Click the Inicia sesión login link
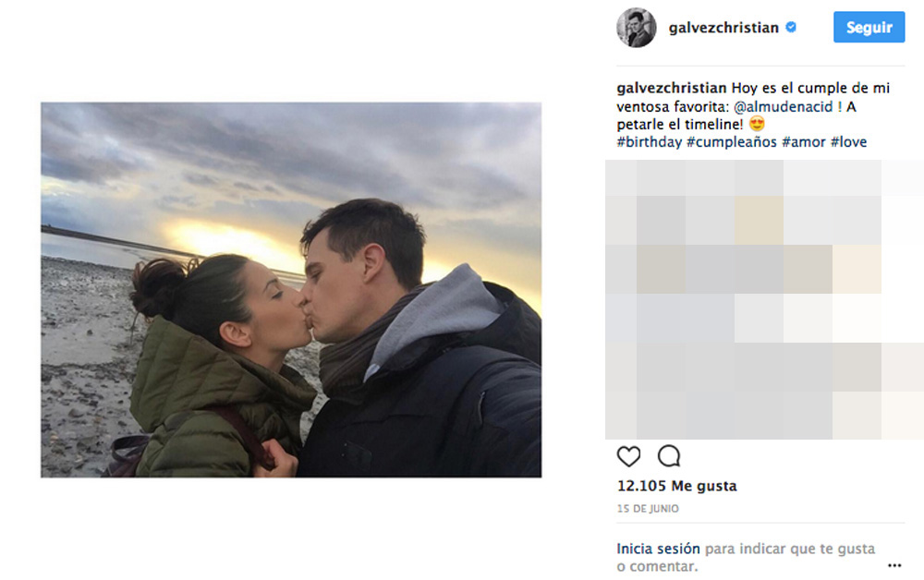924x580 pixels. coord(658,549)
